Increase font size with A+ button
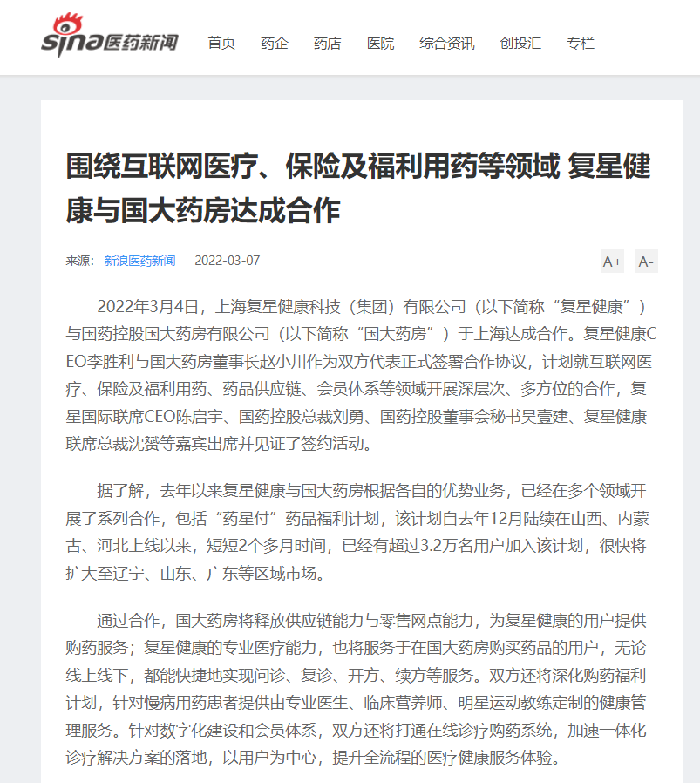Viewport: 700px width, 783px height. pyautogui.click(x=612, y=262)
